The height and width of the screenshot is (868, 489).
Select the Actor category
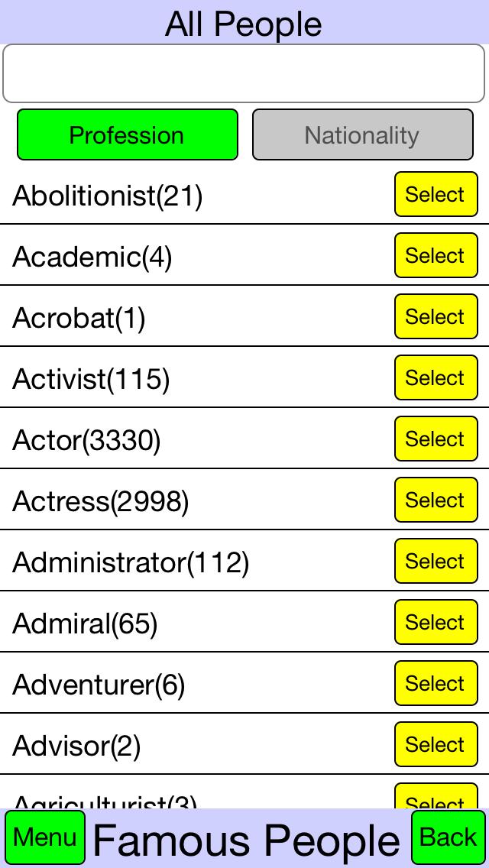[436, 439]
